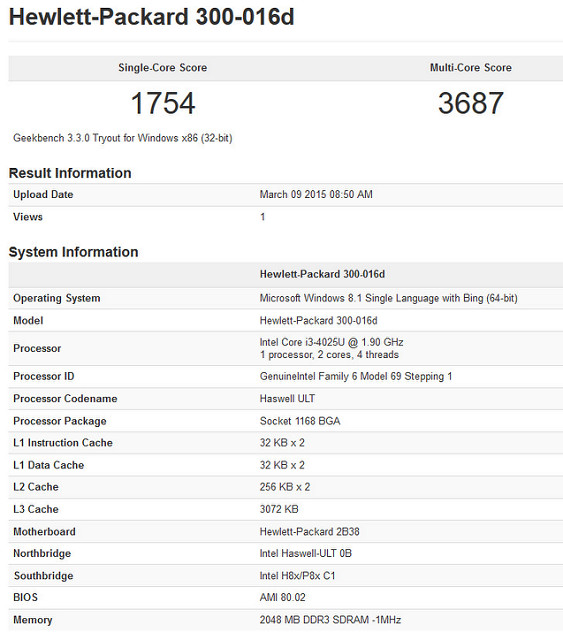
Task: Select the AMI 80.02 BIOS value
Action: point(283,598)
